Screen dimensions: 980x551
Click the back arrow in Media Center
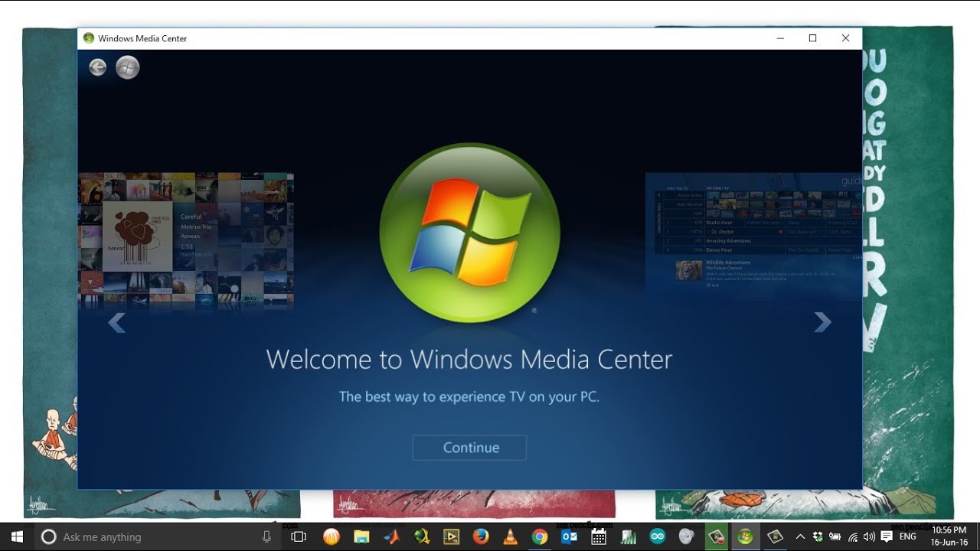97,67
